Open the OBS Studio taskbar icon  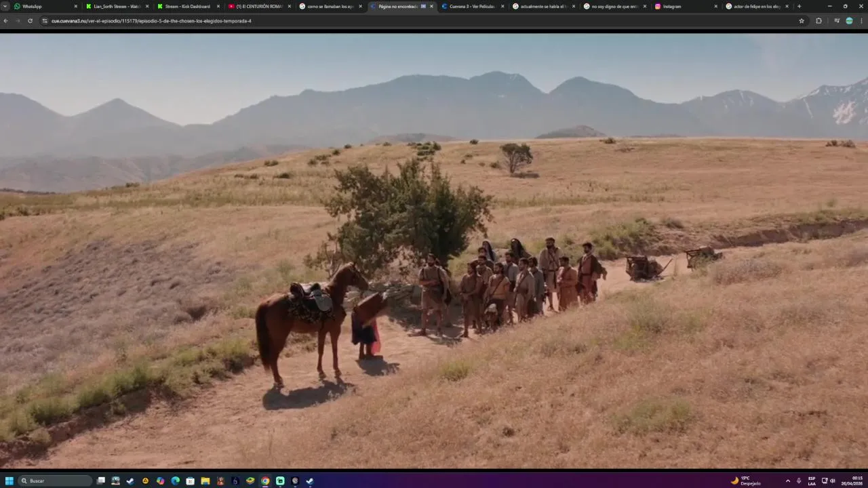click(x=295, y=481)
